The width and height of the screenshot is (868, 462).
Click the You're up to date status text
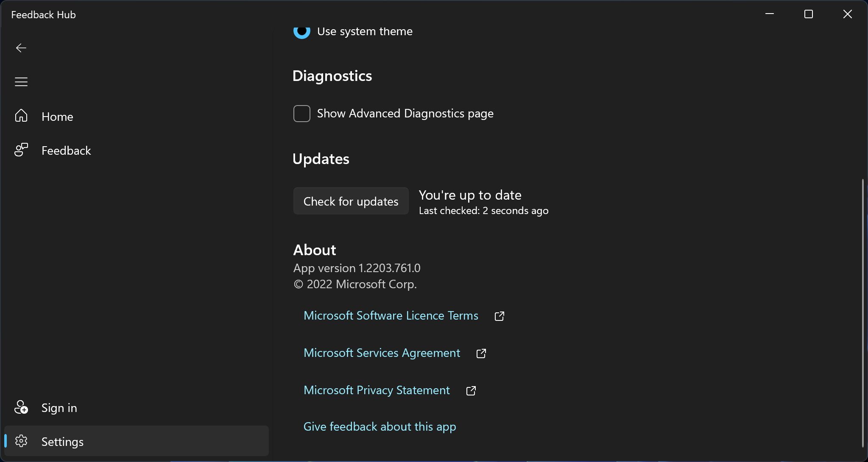click(470, 195)
